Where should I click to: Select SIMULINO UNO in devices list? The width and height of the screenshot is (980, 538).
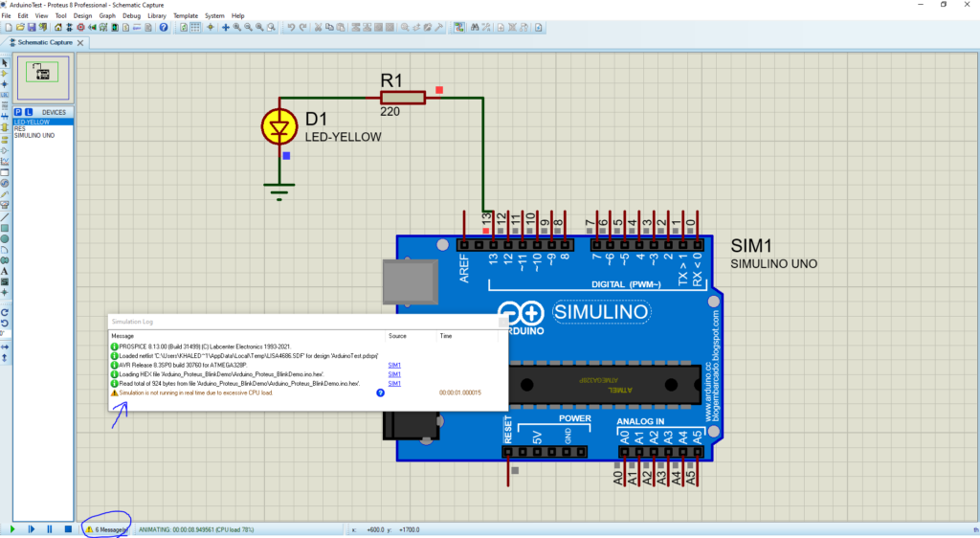point(33,135)
